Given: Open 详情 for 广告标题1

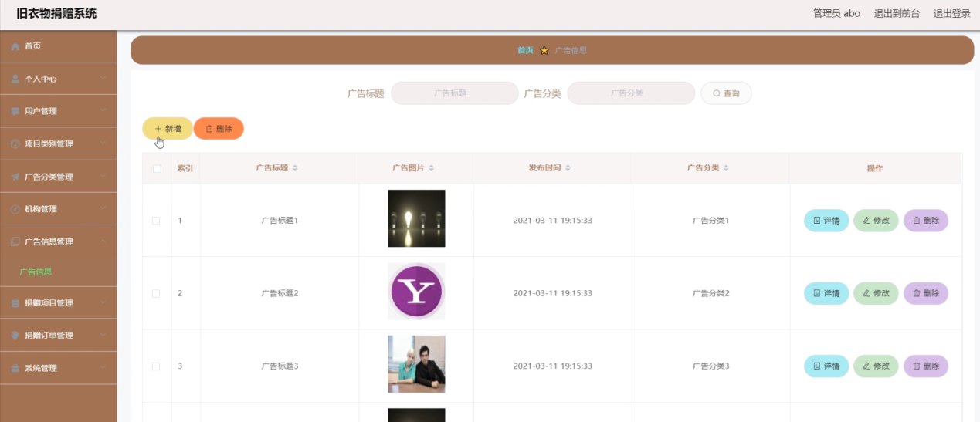Looking at the screenshot, I should point(826,221).
